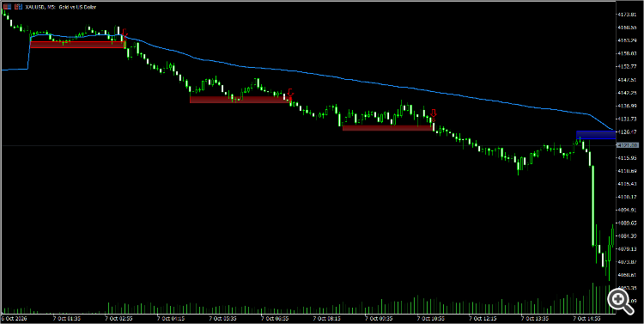
Task: Click the highlighted current price label on price scale
Action: click(x=627, y=145)
